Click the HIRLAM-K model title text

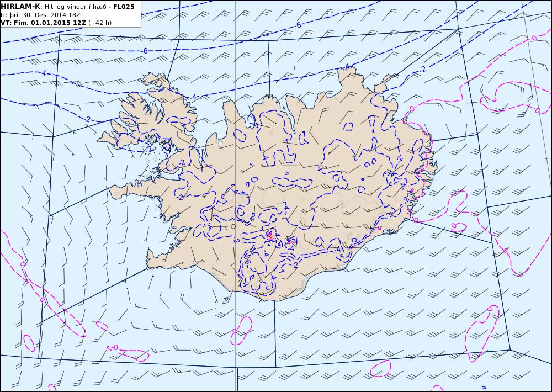[20, 7]
